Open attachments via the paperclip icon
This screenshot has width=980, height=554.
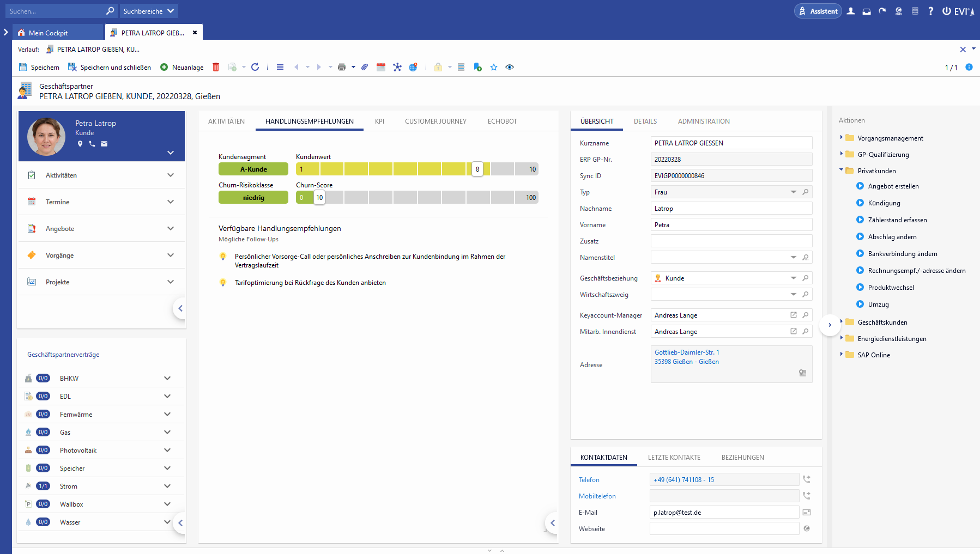[x=365, y=67]
